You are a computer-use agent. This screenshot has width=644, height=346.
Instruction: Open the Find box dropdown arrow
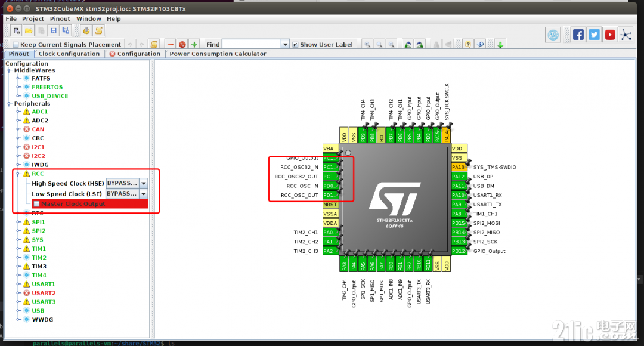(x=285, y=44)
